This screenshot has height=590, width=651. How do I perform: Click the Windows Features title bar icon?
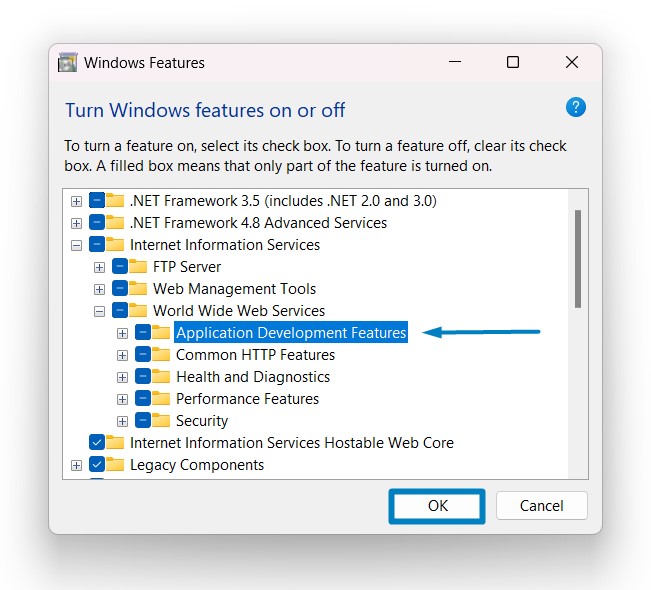pyautogui.click(x=68, y=62)
